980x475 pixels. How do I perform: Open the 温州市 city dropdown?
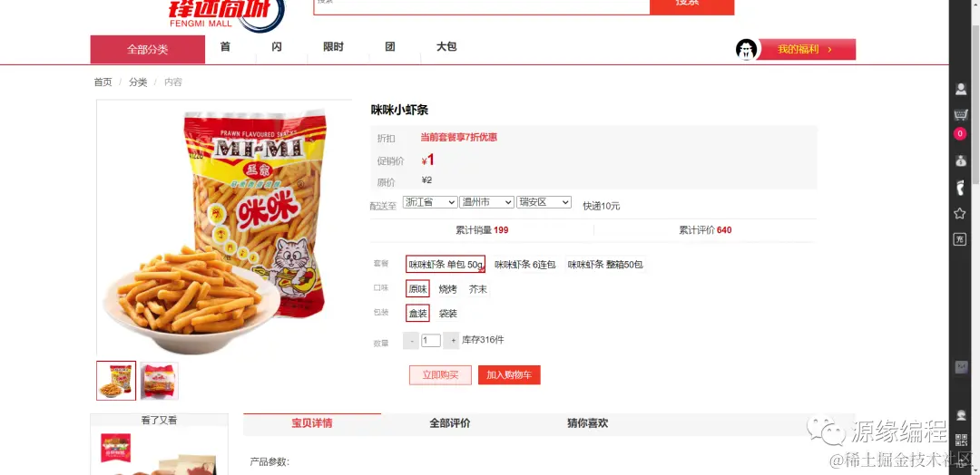pyautogui.click(x=486, y=202)
